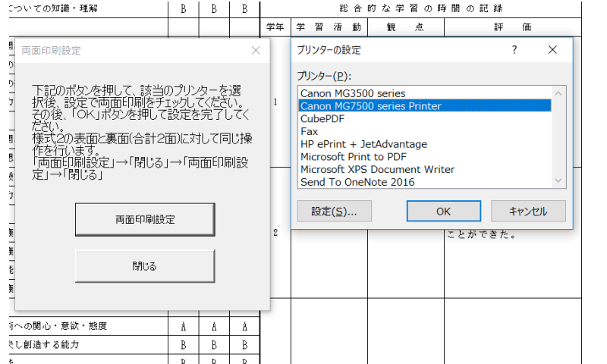Click the 評価 column header cell
607x364 pixels.
click(x=522, y=27)
